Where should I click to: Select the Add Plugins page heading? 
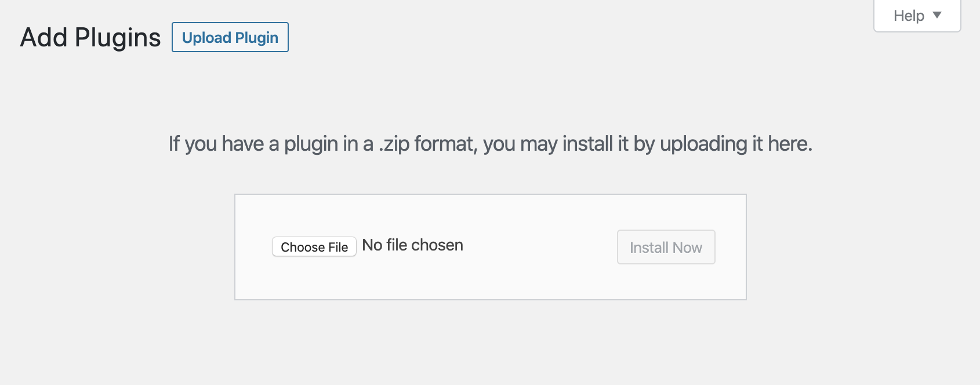pos(90,38)
